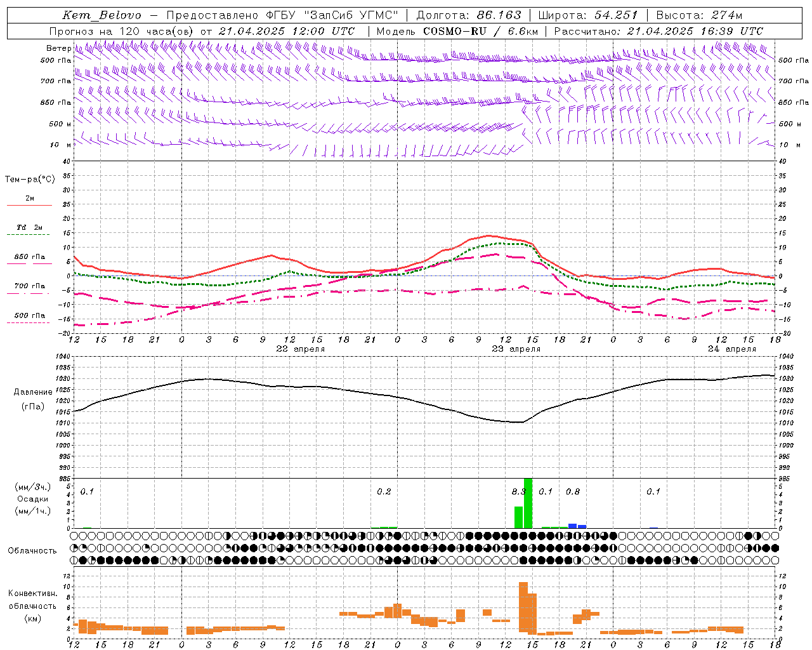Image resolution: width=812 pixels, height=650 pixels.
Task: Click the (км) units label
Action: pos(32,618)
